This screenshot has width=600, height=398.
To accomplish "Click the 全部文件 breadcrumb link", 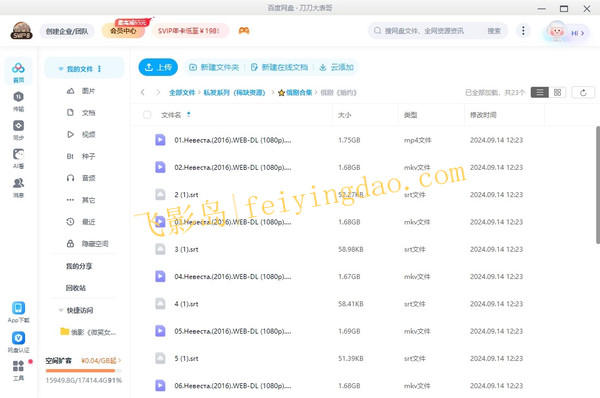I will click(182, 93).
